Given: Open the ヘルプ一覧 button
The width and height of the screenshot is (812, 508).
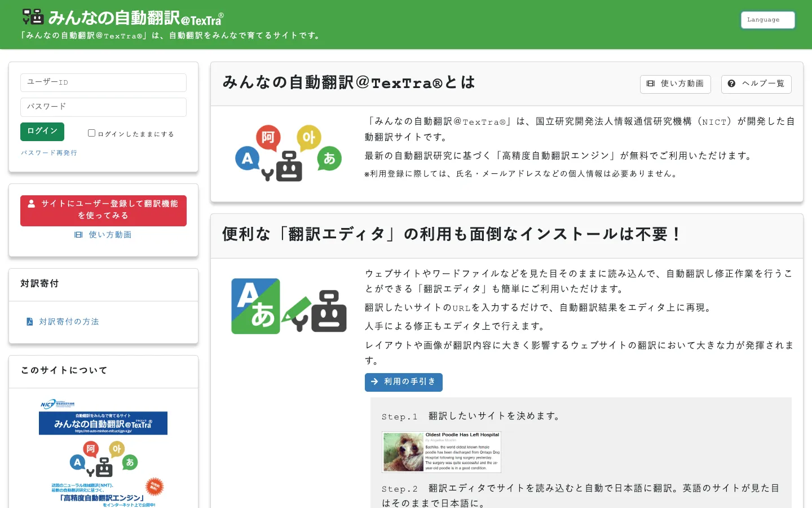Looking at the screenshot, I should tap(756, 84).
